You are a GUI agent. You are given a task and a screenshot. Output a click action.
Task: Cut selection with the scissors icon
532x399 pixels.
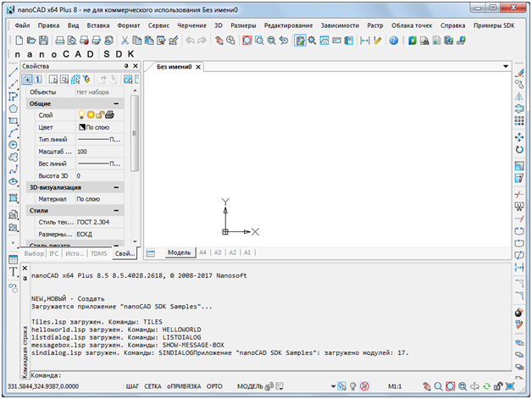point(125,41)
